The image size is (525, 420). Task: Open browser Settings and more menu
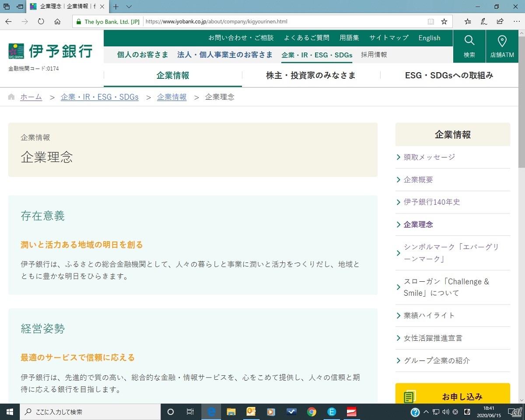(x=517, y=21)
